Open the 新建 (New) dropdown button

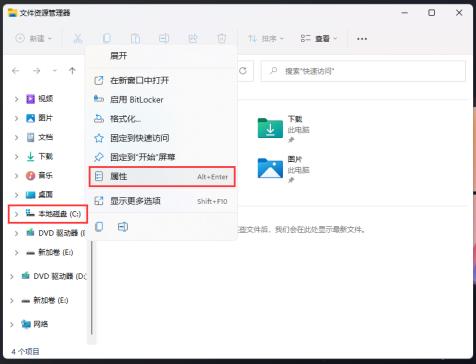point(34,39)
